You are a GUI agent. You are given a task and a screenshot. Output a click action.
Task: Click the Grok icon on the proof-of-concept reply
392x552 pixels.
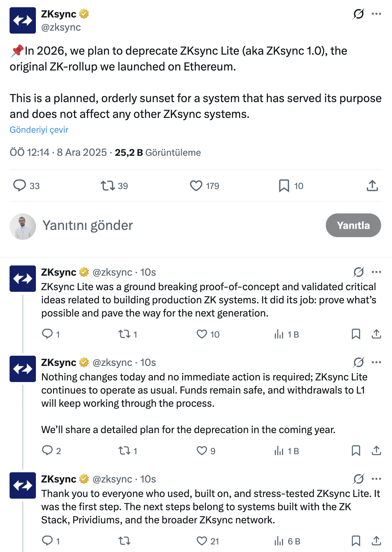tap(358, 272)
